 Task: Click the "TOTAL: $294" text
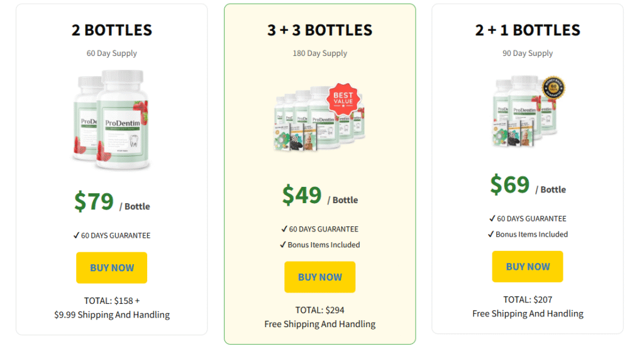[319, 309]
